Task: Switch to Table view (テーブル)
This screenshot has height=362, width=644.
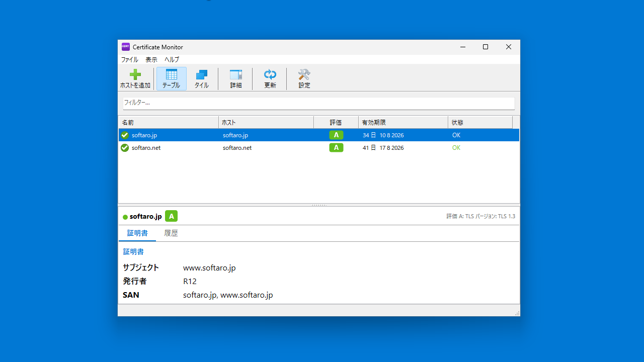Action: 172,79
